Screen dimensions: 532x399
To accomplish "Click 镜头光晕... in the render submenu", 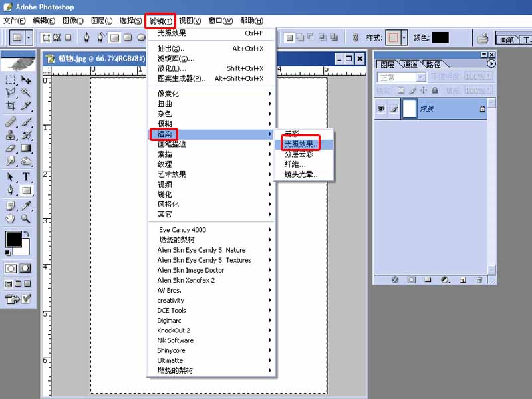I will click(x=301, y=174).
